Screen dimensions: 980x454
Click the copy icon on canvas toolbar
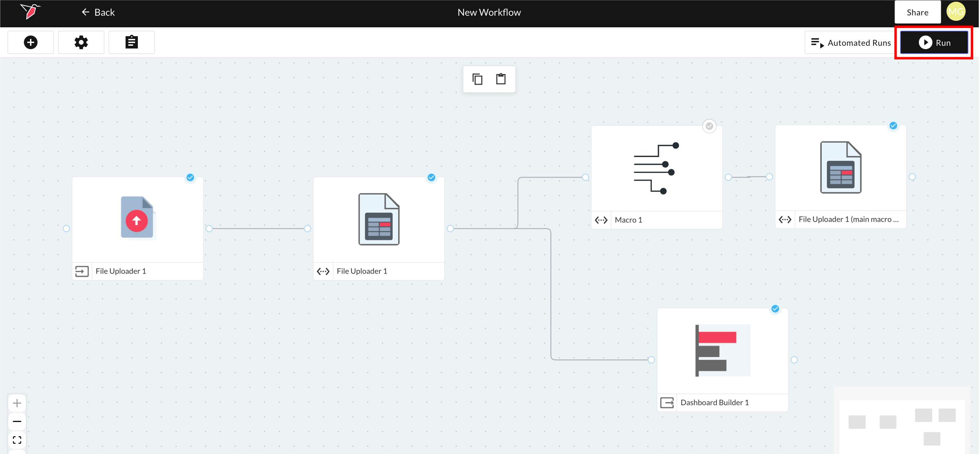pyautogui.click(x=477, y=79)
